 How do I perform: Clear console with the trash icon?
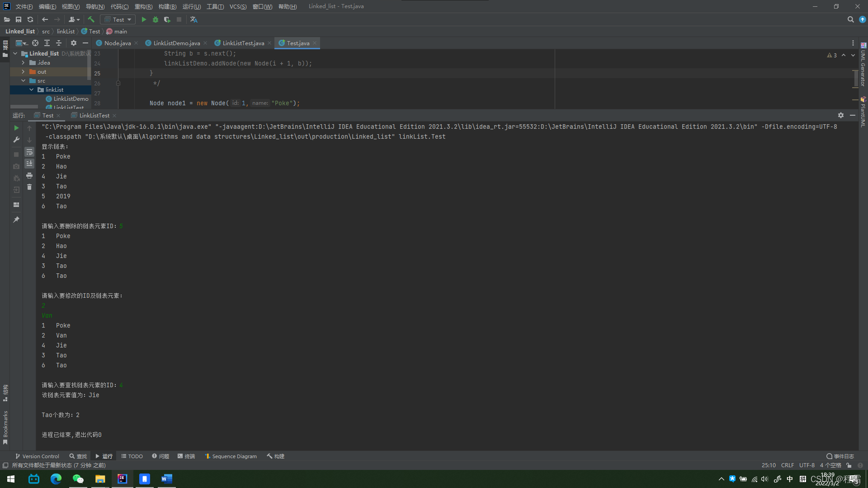[29, 187]
